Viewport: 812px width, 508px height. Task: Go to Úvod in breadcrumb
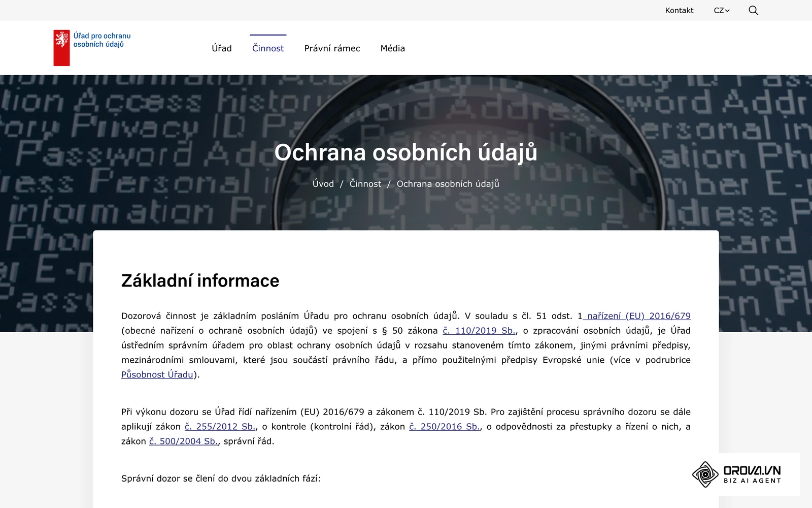click(323, 184)
